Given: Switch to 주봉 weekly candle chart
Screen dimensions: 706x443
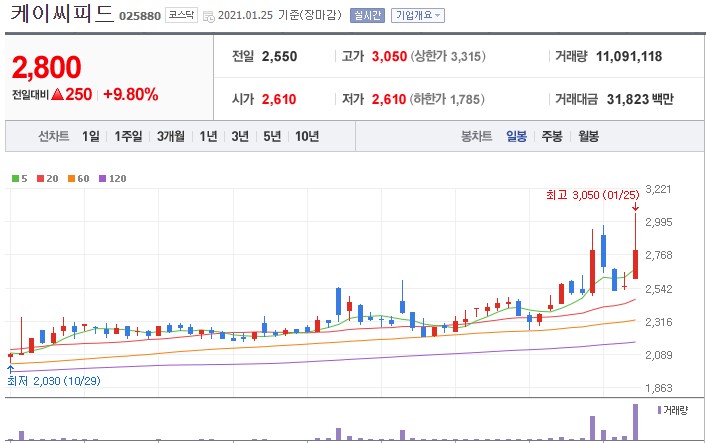Looking at the screenshot, I should [x=552, y=136].
